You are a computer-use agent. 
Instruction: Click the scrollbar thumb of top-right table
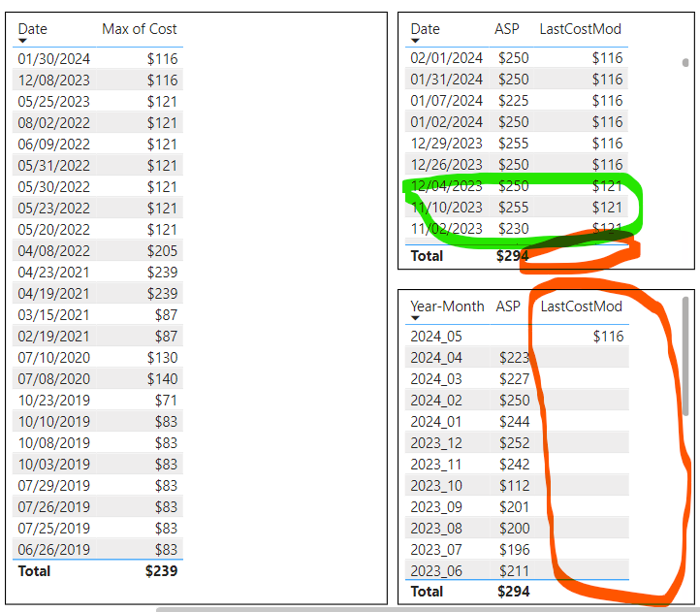[685, 62]
